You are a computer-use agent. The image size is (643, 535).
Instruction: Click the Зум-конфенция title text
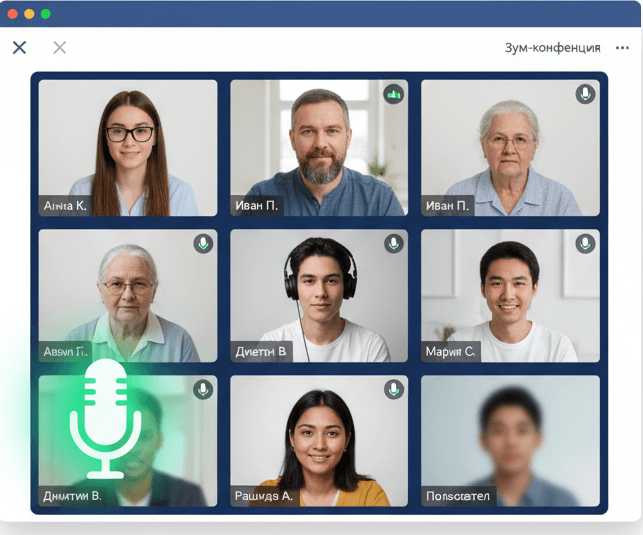[552, 48]
